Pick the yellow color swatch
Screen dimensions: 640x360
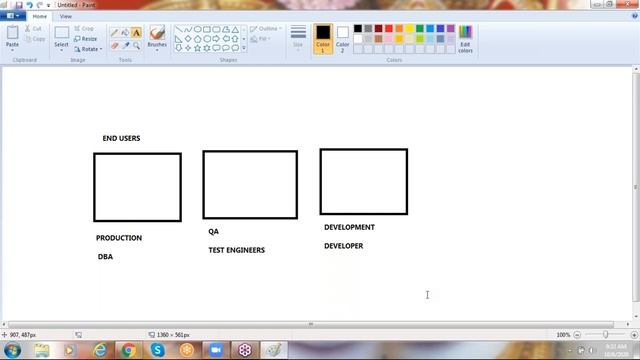pyautogui.click(x=409, y=29)
